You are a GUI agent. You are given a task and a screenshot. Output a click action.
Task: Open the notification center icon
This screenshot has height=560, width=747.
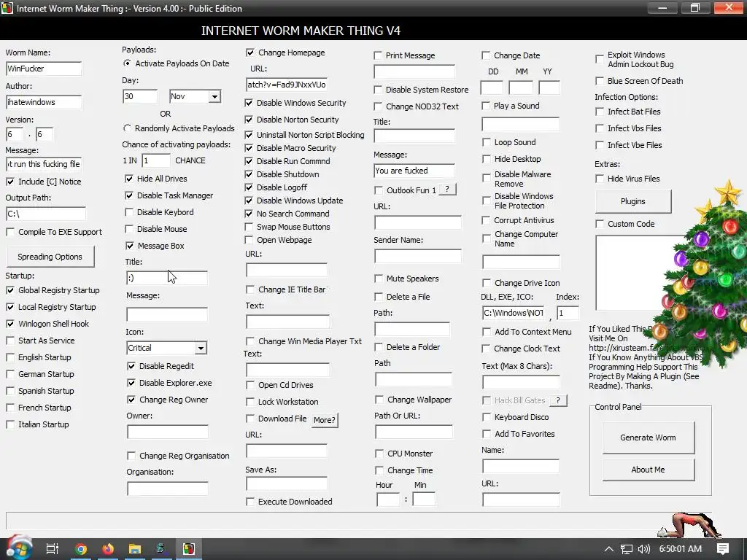pos(723,549)
